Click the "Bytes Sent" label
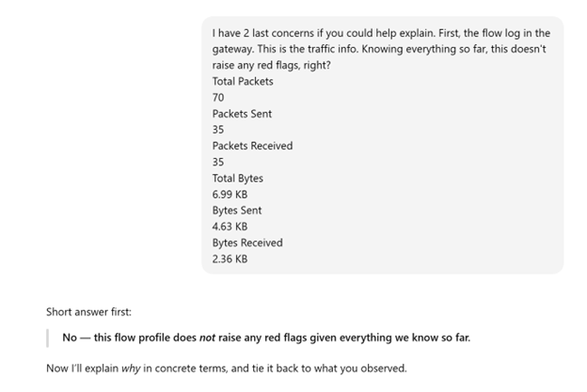 point(237,210)
